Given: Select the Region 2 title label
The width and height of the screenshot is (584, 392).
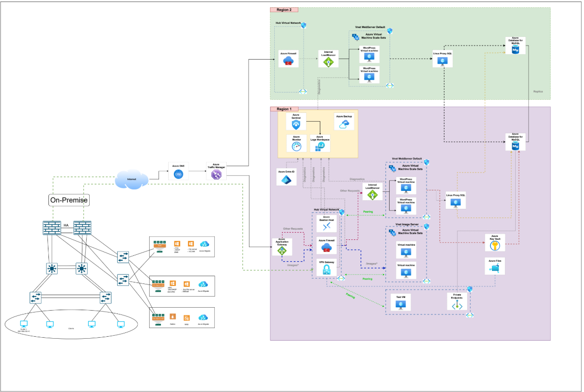Looking at the screenshot, I should [284, 10].
